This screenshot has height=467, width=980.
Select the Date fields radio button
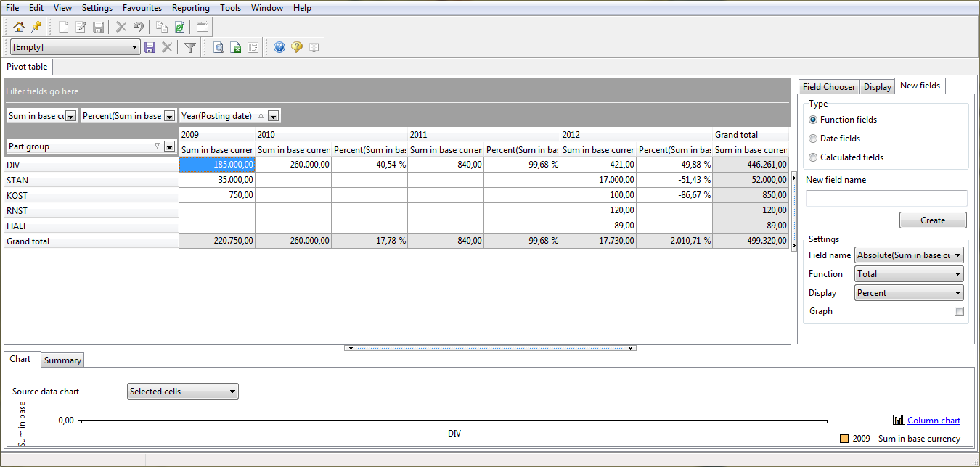(813, 139)
